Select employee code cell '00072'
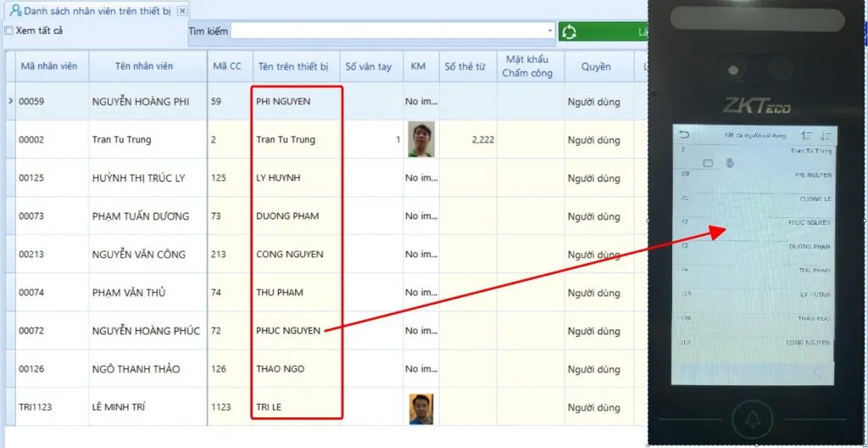 (52, 331)
